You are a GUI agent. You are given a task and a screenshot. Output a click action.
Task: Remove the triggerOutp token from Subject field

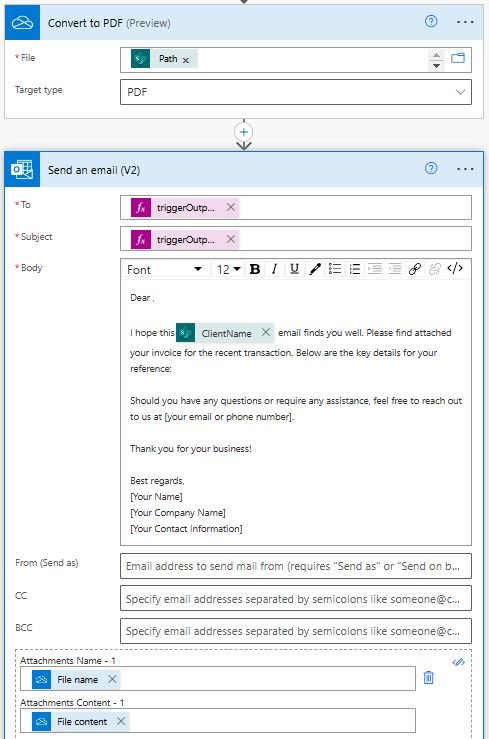tap(231, 239)
